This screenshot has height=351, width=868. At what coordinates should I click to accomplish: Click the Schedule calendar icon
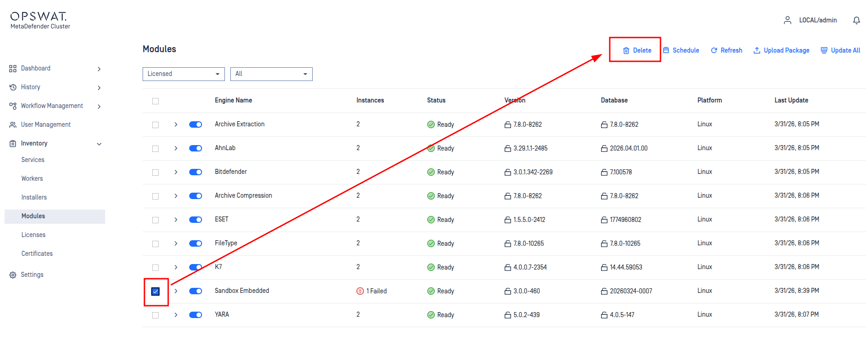tap(666, 50)
